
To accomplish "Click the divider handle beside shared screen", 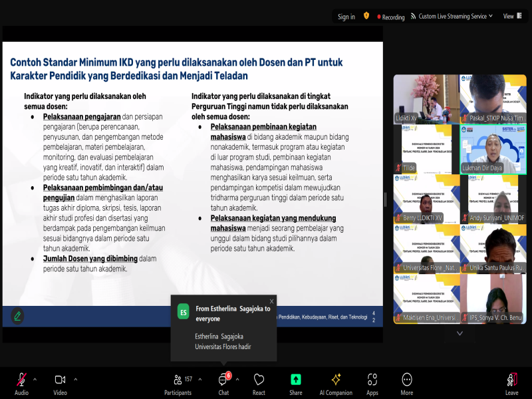I will pyautogui.click(x=385, y=199).
